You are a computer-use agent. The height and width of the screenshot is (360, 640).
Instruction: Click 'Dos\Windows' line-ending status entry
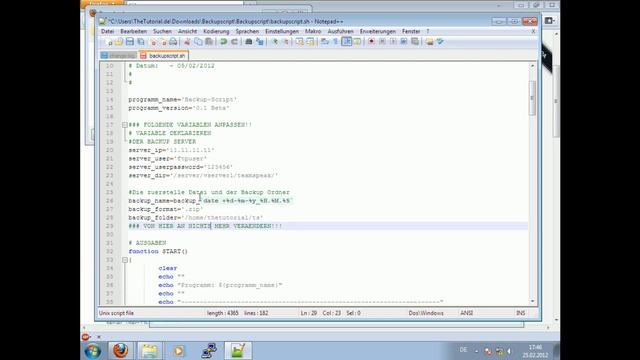426,313
